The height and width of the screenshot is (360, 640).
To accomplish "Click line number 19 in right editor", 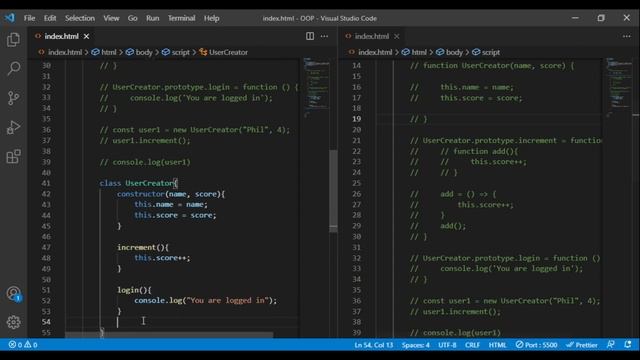I will pos(356,119).
